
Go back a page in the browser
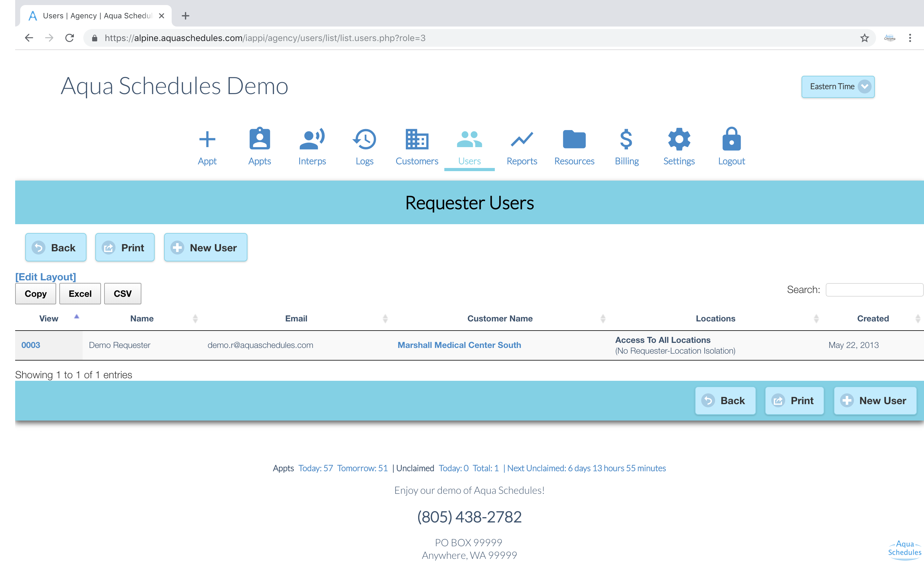coord(29,38)
